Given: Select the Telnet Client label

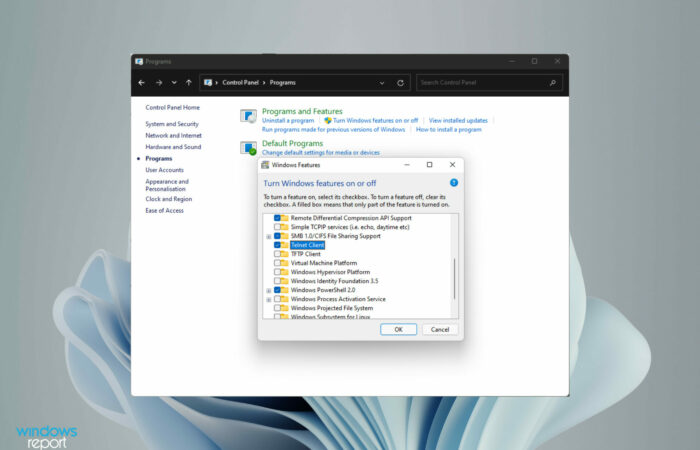Looking at the screenshot, I should [308, 245].
